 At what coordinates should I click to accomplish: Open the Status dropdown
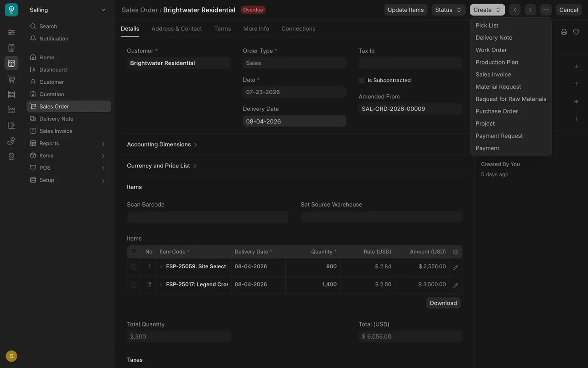click(x=448, y=10)
